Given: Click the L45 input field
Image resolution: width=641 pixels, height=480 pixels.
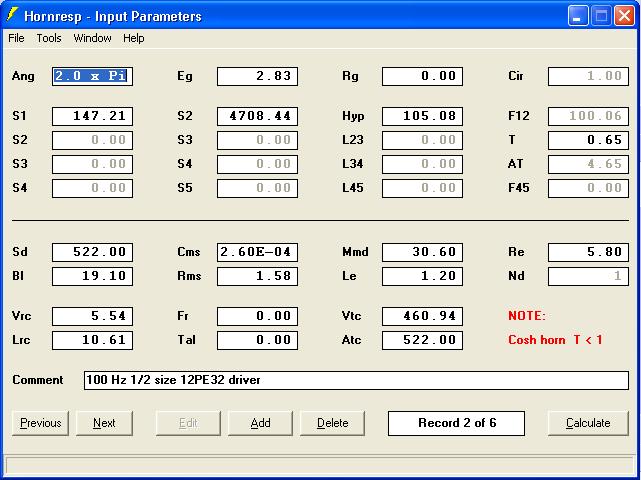Looking at the screenshot, I should 422,188.
